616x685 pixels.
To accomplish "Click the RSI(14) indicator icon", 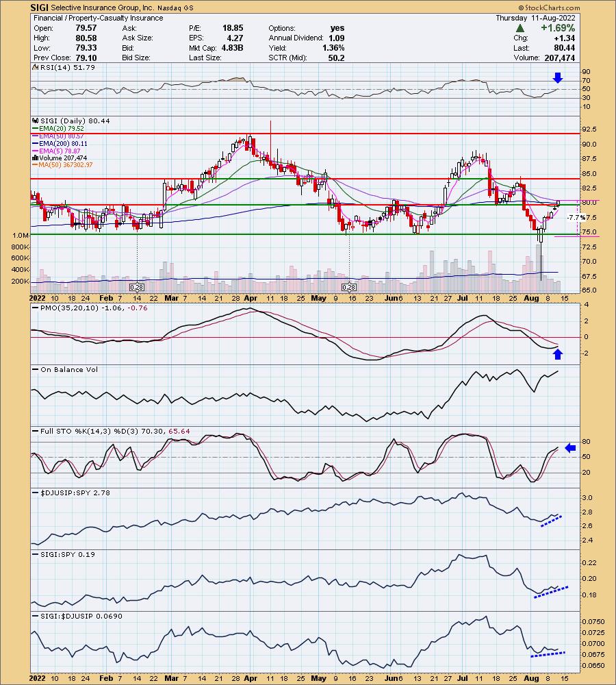I will click(36, 68).
